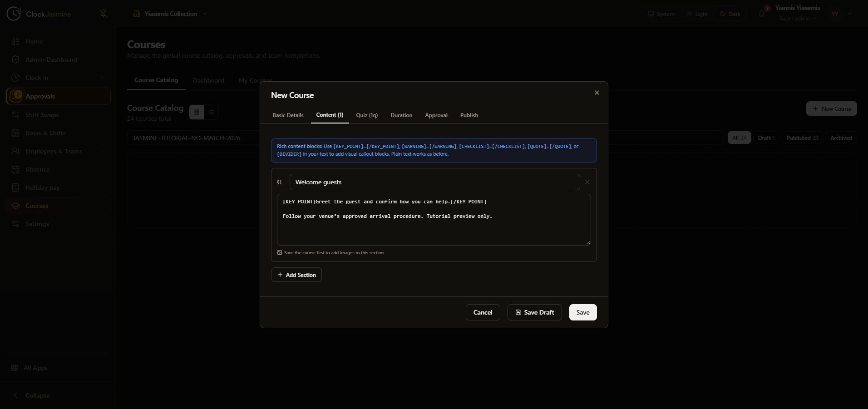Filter courses by Archived
Image resolution: width=868 pixels, height=409 pixels.
tap(841, 138)
